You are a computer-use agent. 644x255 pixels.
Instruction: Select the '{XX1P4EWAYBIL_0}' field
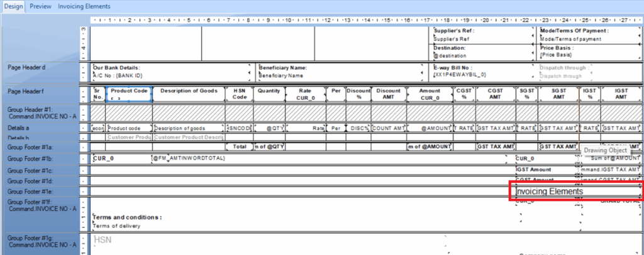point(460,75)
